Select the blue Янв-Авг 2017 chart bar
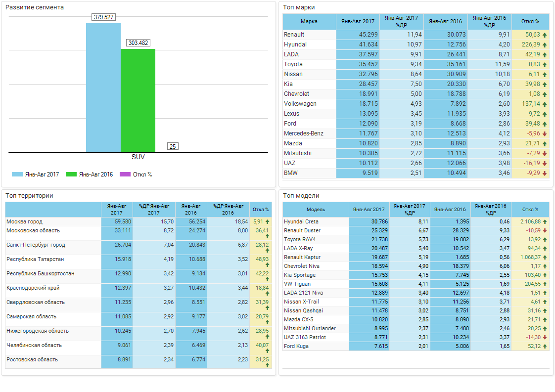The width and height of the screenshot is (555, 392). pos(103,87)
